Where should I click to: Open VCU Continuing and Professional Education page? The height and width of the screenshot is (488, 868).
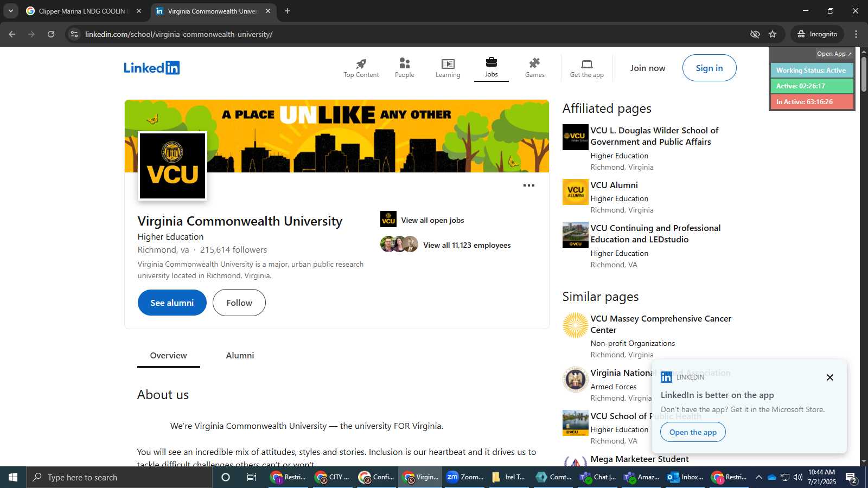(655, 234)
